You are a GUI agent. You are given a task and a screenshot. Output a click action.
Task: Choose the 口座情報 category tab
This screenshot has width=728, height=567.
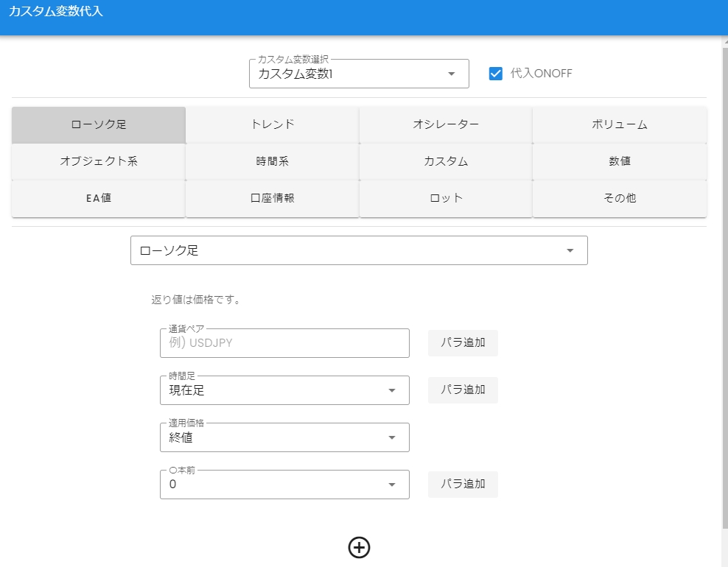point(272,199)
